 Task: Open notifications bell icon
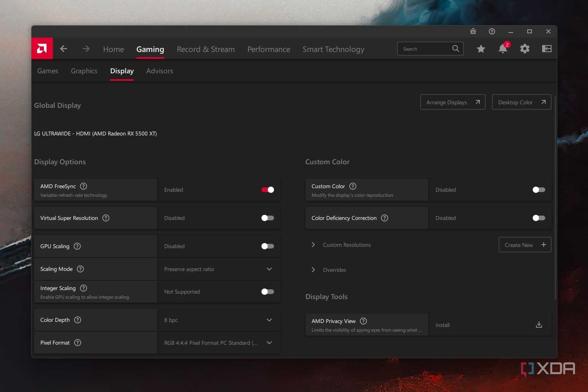503,49
